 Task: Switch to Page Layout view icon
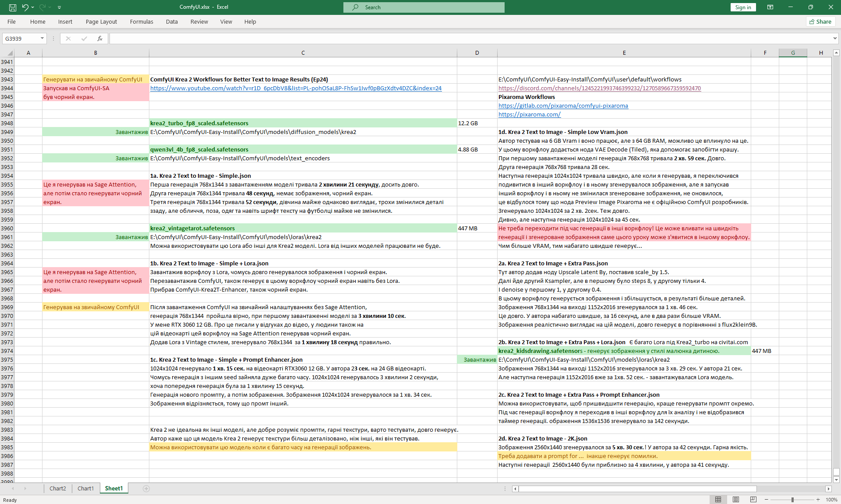click(736, 500)
